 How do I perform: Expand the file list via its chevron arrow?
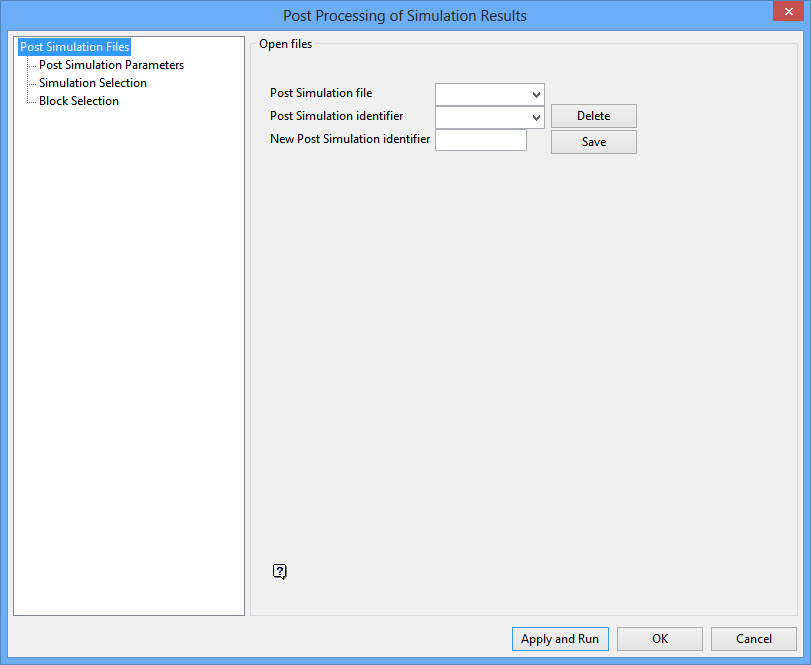[x=535, y=93]
